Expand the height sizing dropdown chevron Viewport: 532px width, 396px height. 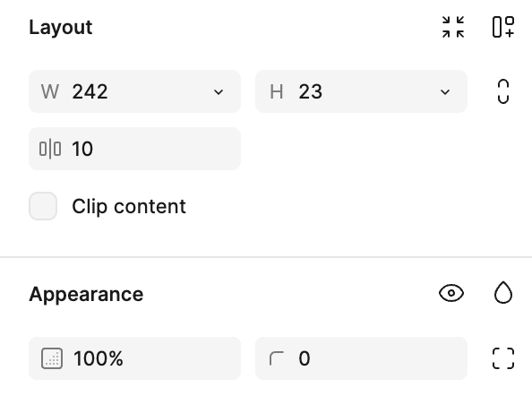[x=445, y=91]
